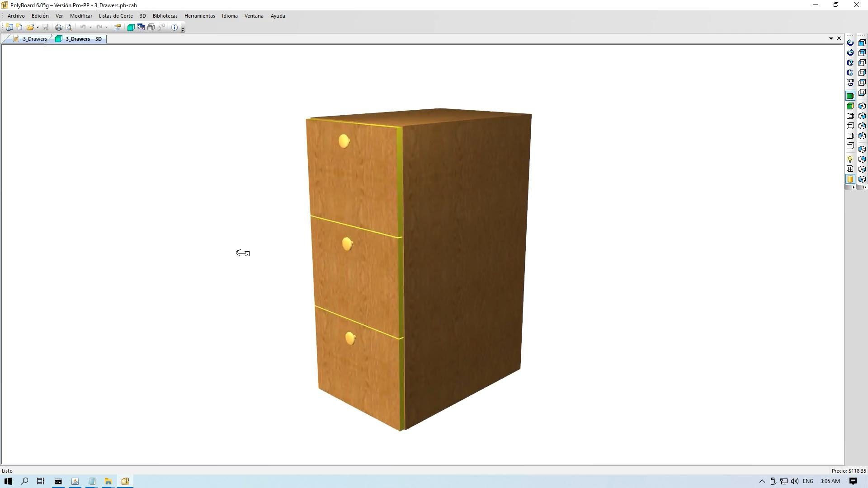
Task: Expand the toolbar options overflow arrow
Action: pos(183,29)
